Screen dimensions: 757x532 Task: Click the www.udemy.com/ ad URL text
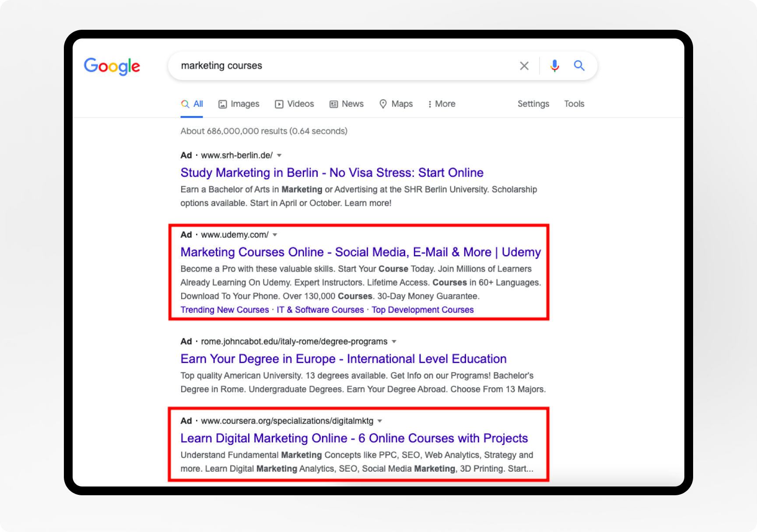[235, 235]
